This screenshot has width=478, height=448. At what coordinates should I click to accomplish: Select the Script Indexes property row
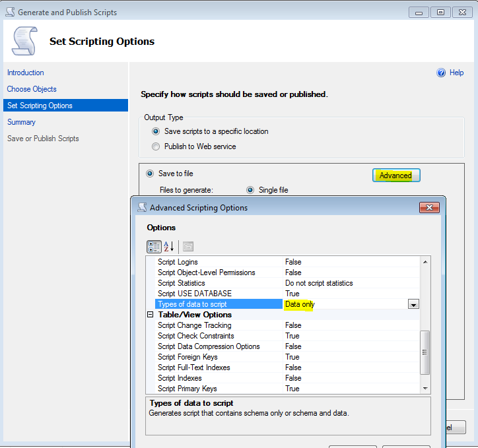218,378
